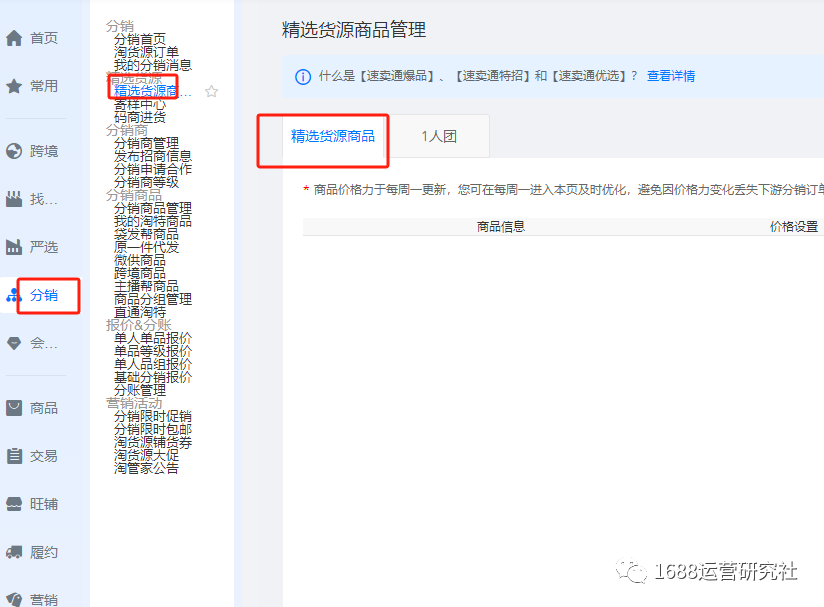This screenshot has height=607, width=824.
Task: Open 交易 in the left sidebar
Action: point(44,456)
